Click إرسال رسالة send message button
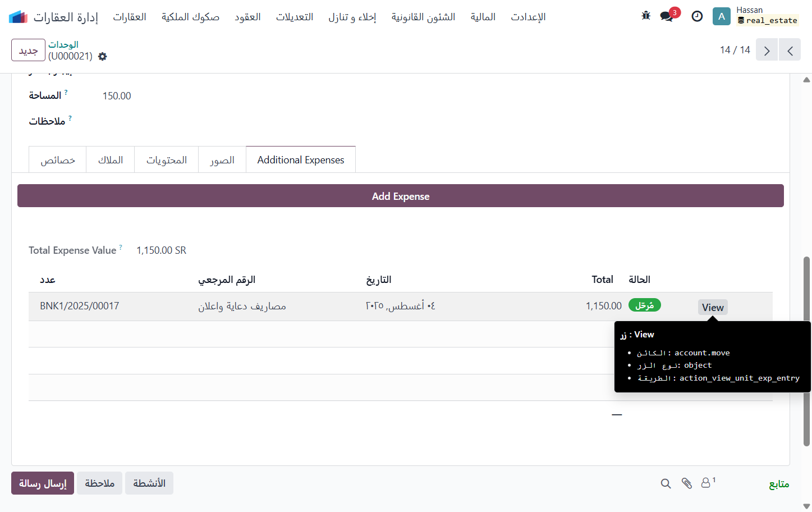Viewport: 812px width, 512px height. pos(43,483)
